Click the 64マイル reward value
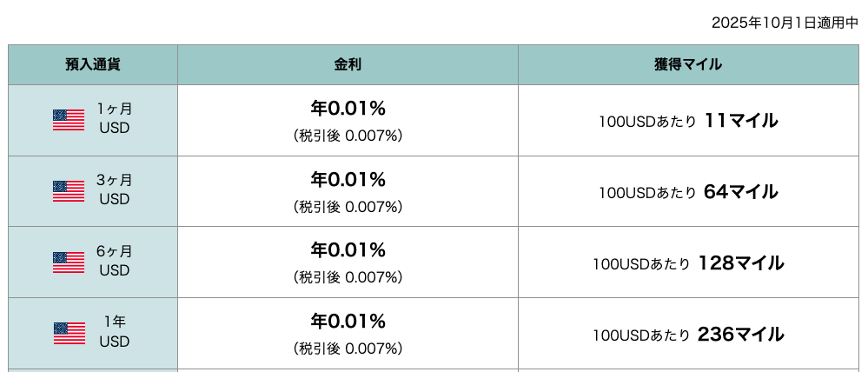This screenshot has width=868, height=372. [740, 192]
